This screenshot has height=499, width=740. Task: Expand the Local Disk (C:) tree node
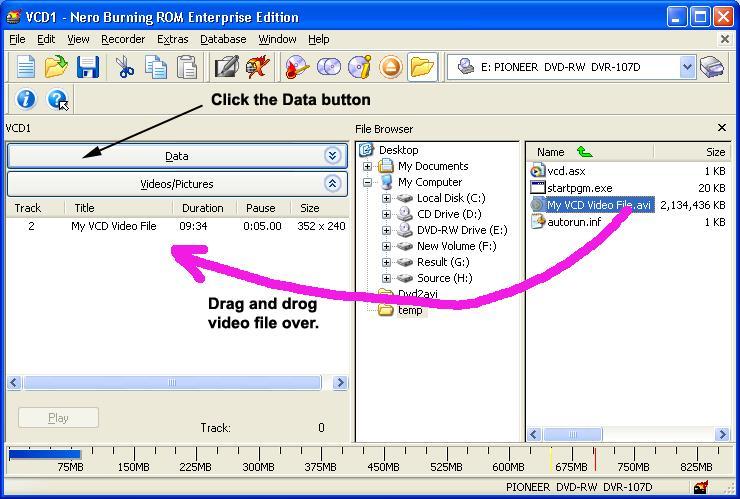pyautogui.click(x=386, y=198)
